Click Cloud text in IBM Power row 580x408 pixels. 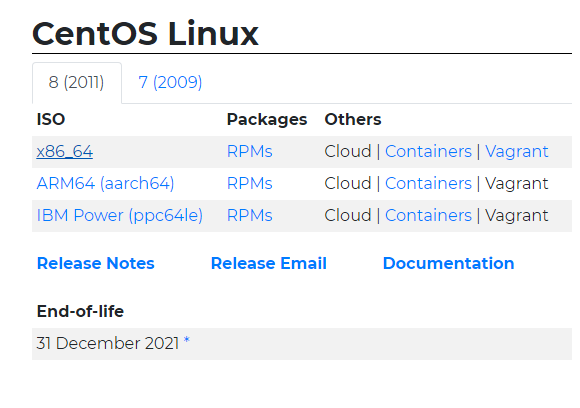[x=348, y=215]
